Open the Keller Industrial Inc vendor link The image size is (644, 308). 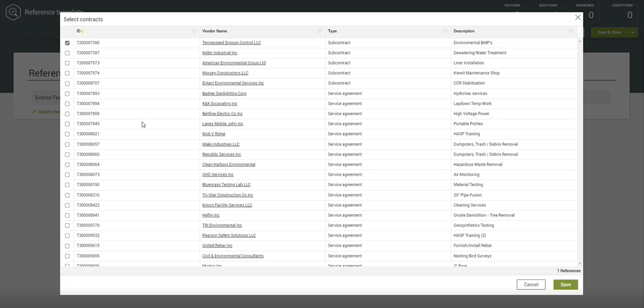tap(219, 53)
